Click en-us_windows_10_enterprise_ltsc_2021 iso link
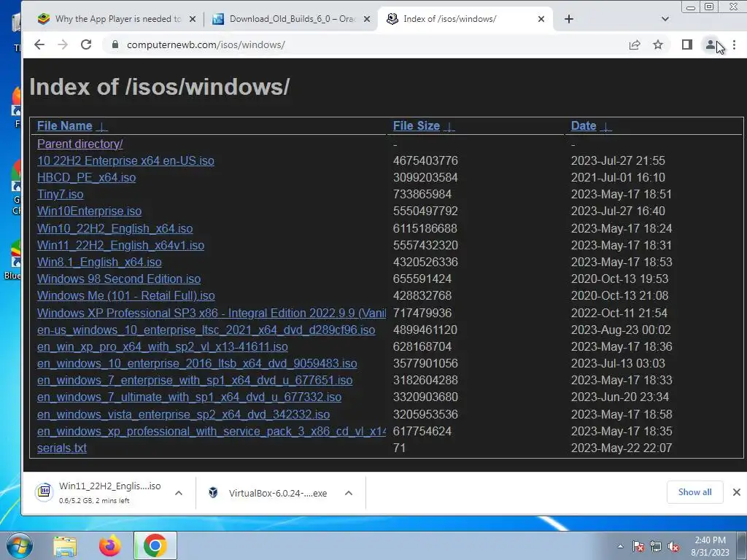 pyautogui.click(x=206, y=330)
